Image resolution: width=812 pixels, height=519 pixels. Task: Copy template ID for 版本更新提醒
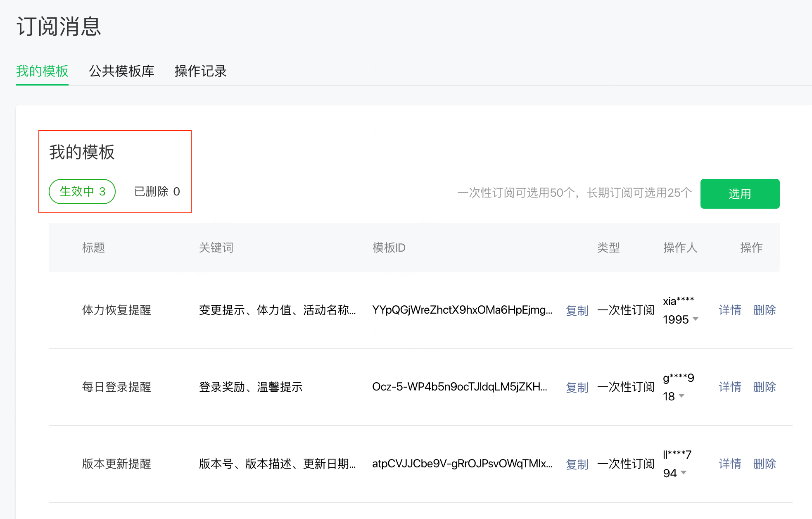[577, 464]
